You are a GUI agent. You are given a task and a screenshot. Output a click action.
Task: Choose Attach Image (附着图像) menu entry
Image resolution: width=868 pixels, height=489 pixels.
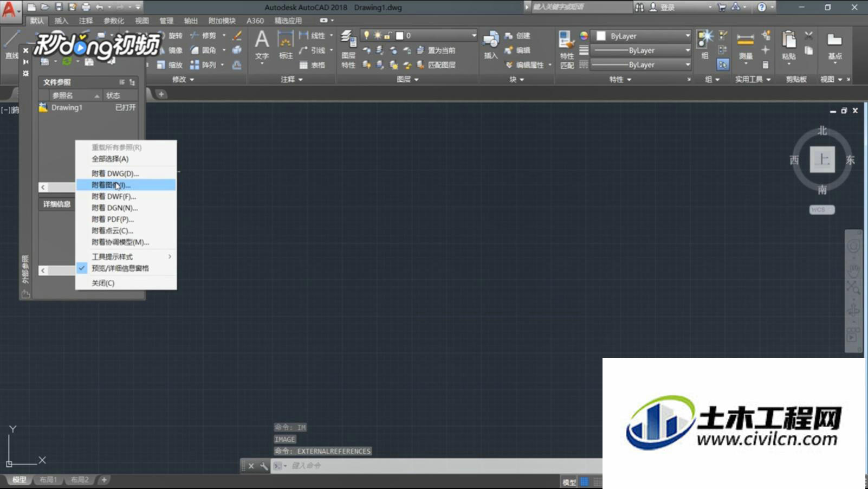[x=126, y=185]
